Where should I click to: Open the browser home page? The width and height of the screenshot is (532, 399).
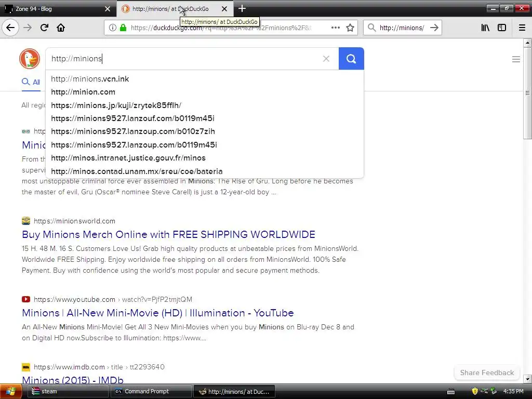pyautogui.click(x=61, y=28)
